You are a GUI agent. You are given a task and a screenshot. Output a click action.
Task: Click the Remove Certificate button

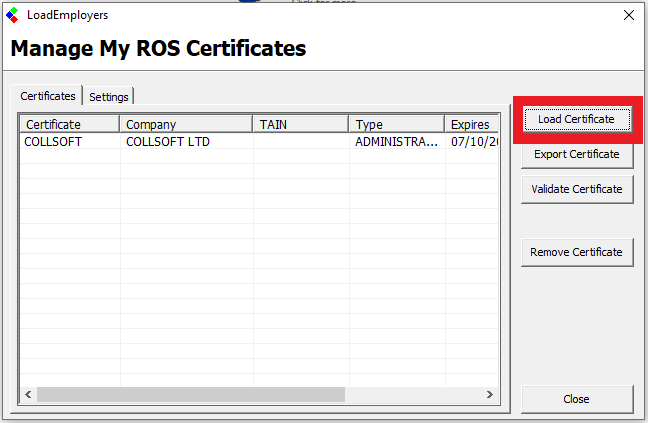click(x=576, y=252)
